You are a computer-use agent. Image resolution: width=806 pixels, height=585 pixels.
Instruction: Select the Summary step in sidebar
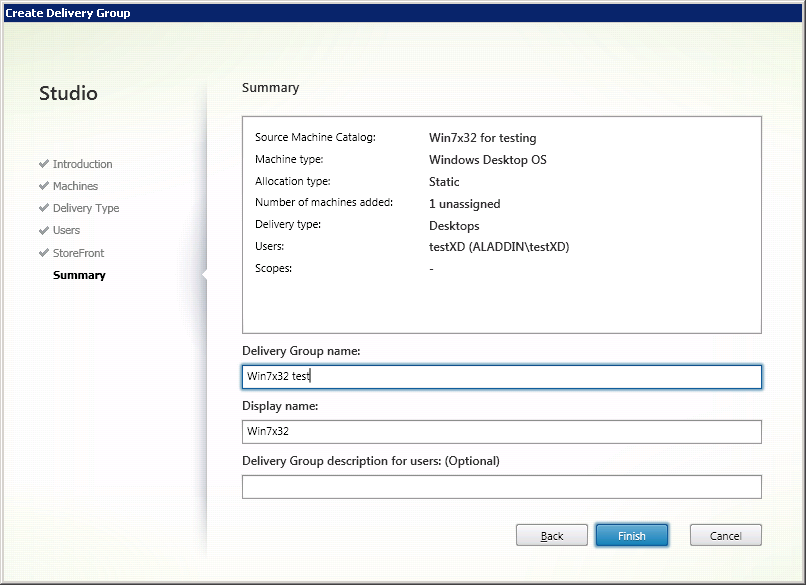tap(79, 275)
